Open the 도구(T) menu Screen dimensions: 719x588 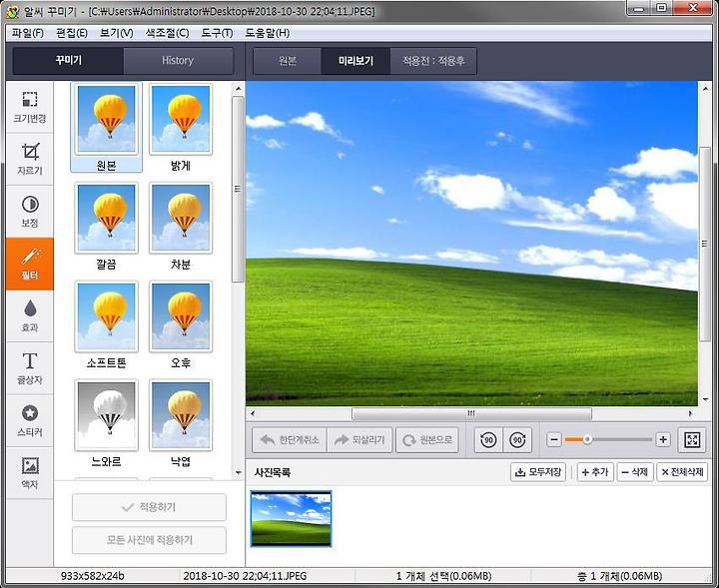pyautogui.click(x=217, y=33)
